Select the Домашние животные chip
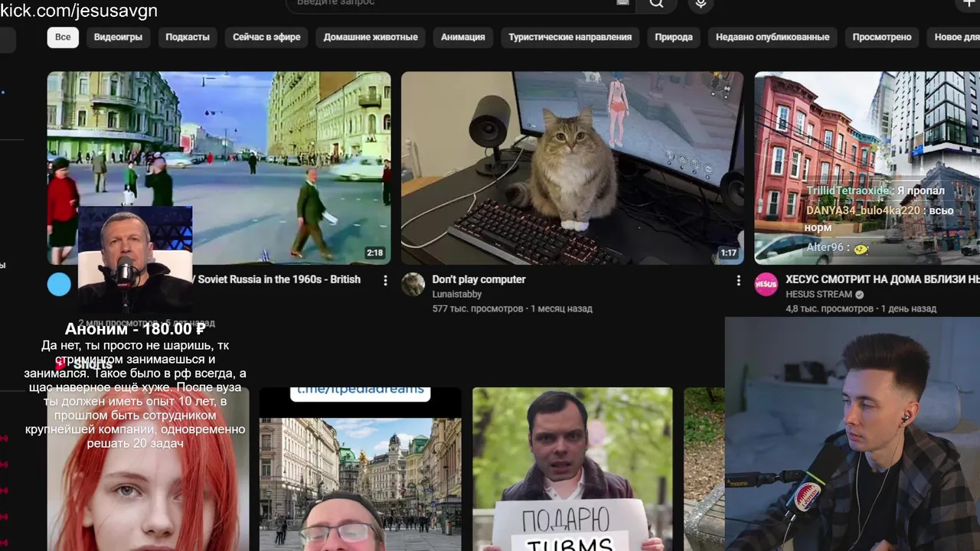The height and width of the screenshot is (551, 980). click(371, 37)
